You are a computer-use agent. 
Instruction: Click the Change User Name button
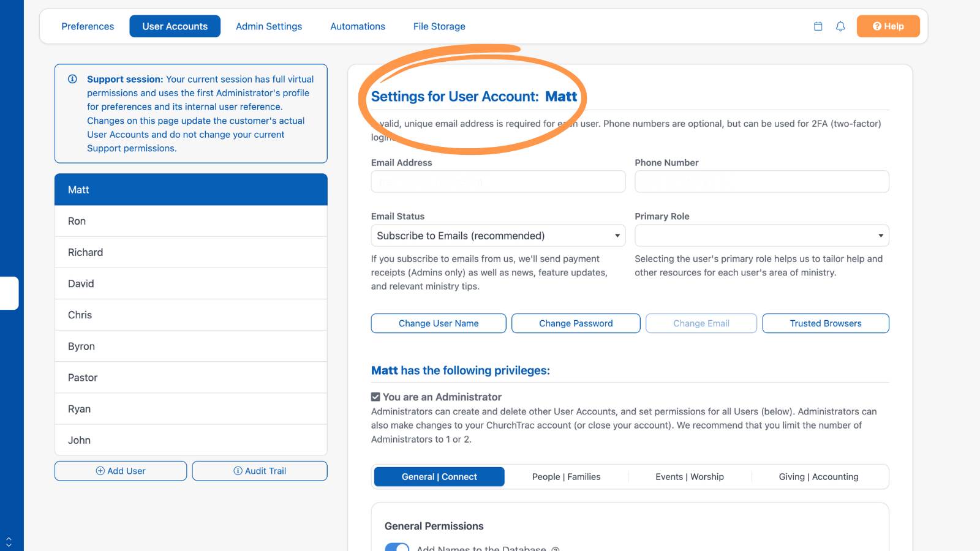[x=439, y=323]
